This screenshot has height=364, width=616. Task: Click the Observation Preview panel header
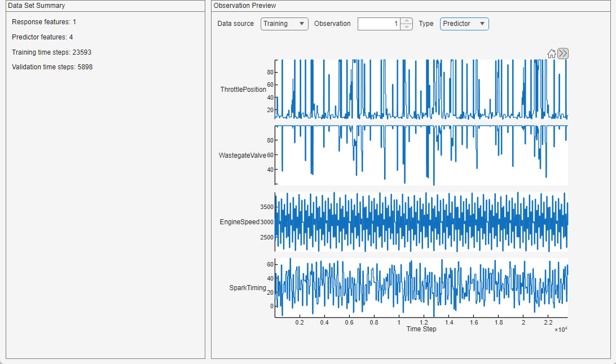pyautogui.click(x=243, y=6)
